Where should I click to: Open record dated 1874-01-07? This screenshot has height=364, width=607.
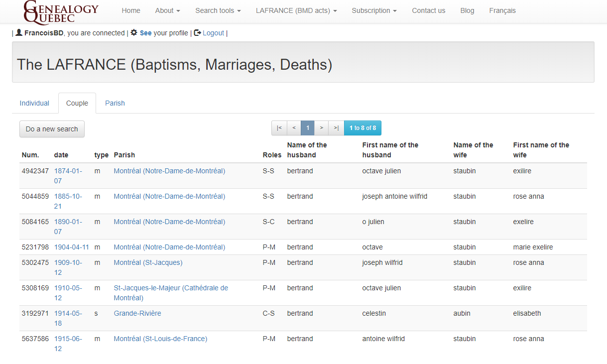coord(68,176)
